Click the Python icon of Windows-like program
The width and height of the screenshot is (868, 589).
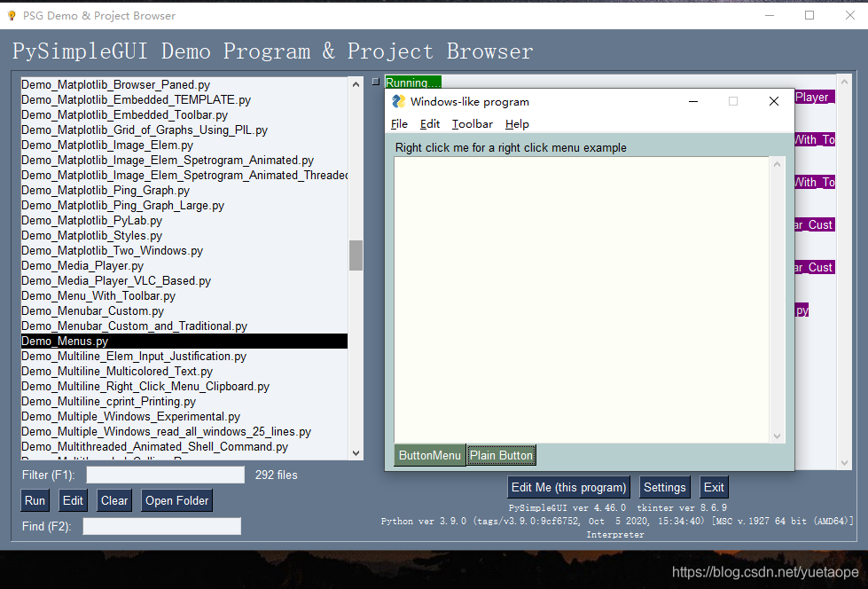[x=399, y=101]
